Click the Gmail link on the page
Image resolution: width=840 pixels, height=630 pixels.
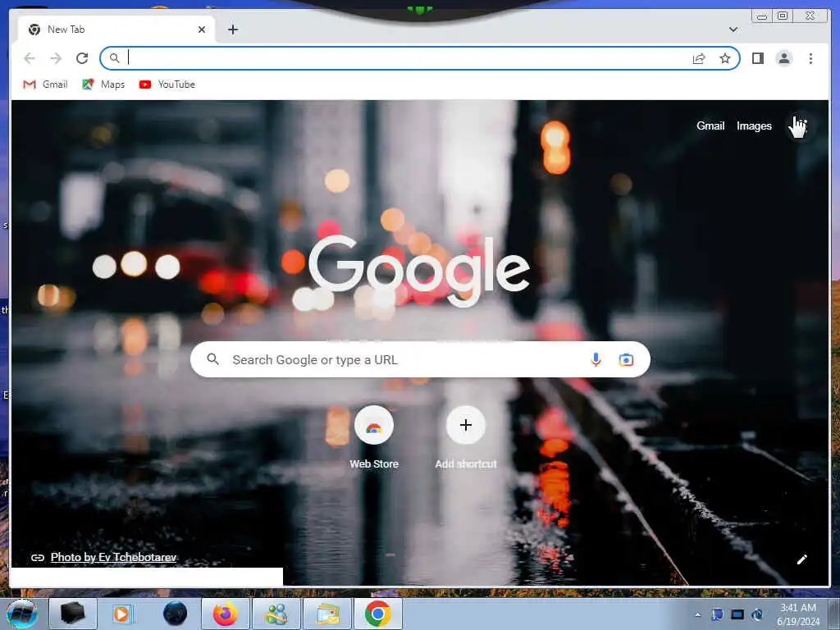pos(710,126)
